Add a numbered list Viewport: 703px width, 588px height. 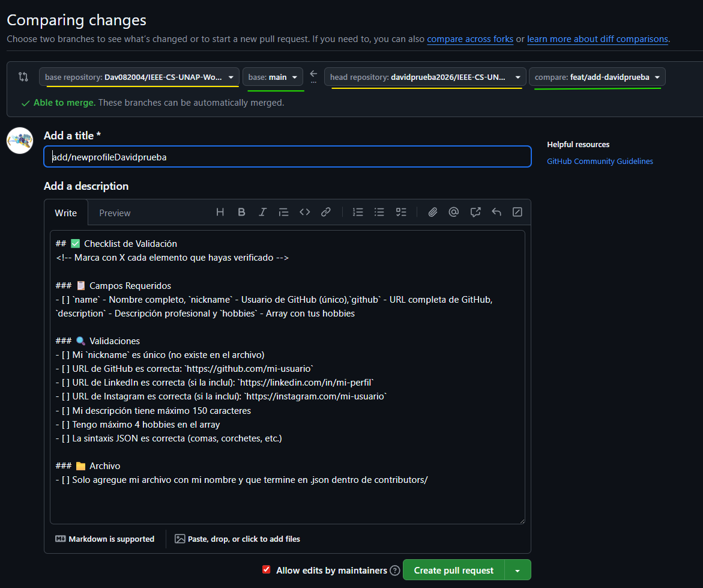pos(358,212)
